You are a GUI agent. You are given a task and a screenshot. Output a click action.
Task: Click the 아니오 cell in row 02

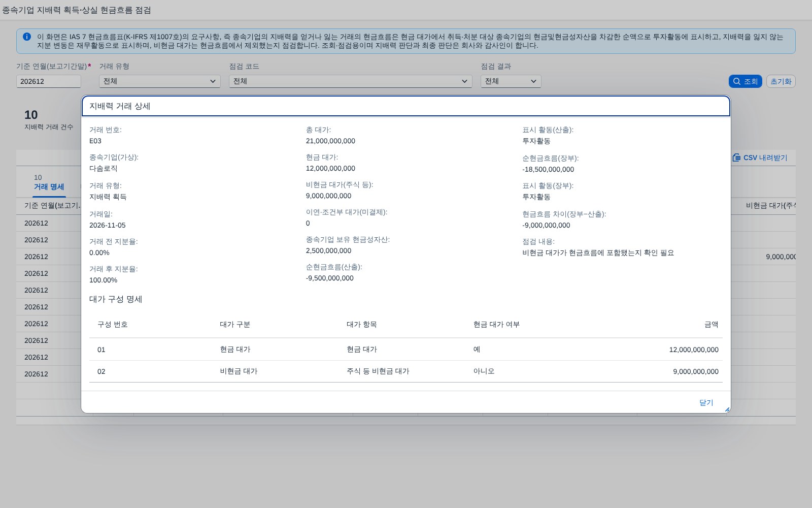484,371
